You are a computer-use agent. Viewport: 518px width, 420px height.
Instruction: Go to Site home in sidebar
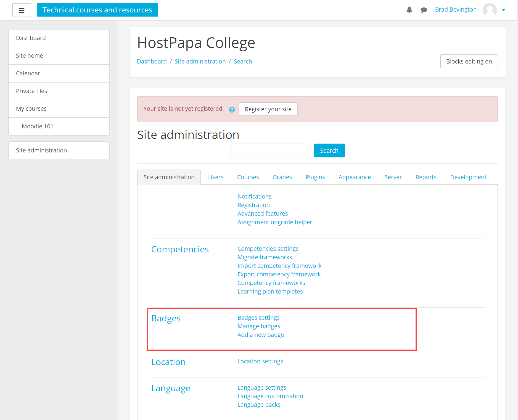[x=59, y=56]
